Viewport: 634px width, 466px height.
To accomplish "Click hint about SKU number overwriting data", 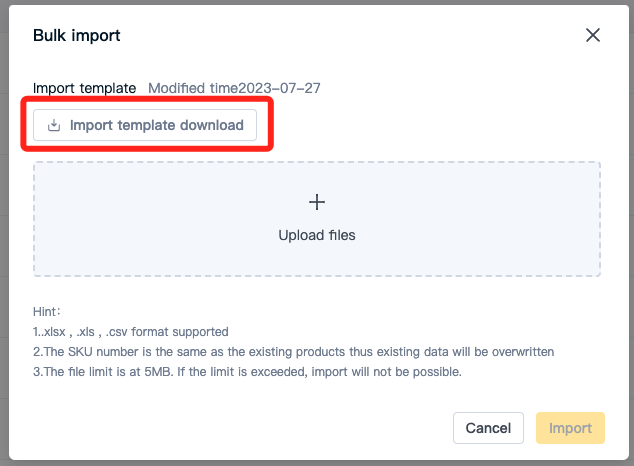I will 294,352.
